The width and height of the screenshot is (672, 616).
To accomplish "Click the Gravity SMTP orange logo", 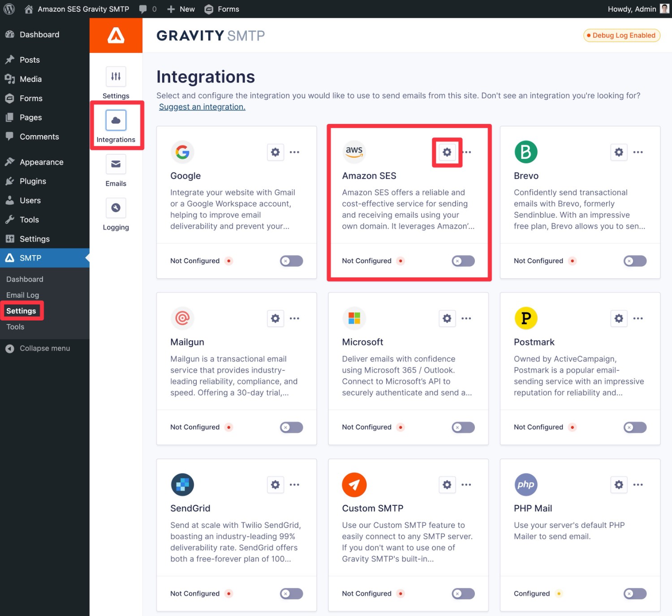I will [116, 35].
